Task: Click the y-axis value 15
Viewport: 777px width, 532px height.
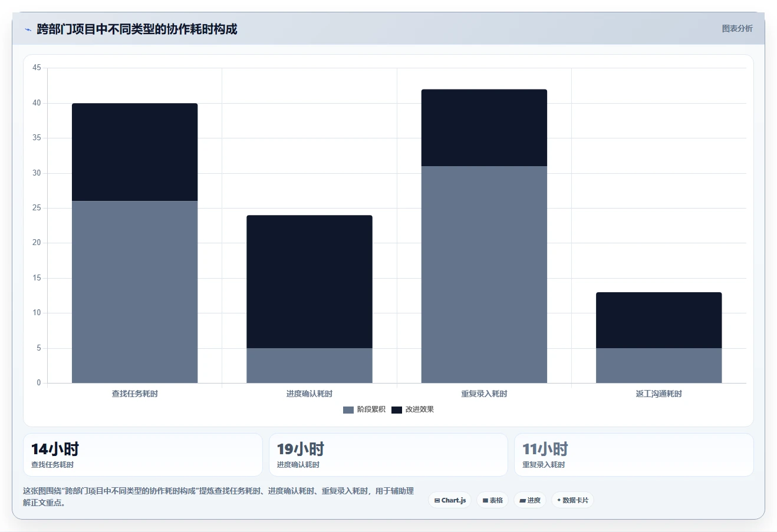Action: click(37, 278)
